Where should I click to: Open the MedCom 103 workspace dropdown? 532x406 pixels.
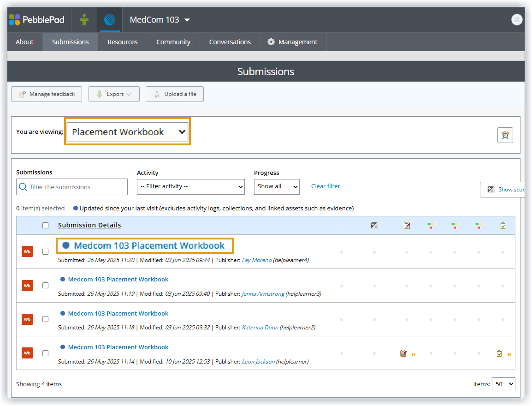160,20
